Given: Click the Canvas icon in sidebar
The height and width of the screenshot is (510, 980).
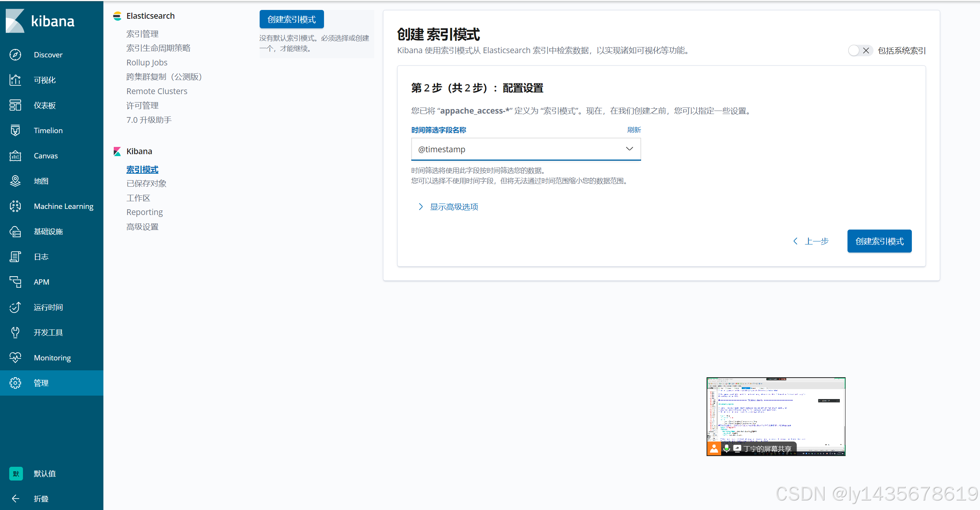Looking at the screenshot, I should [15, 156].
